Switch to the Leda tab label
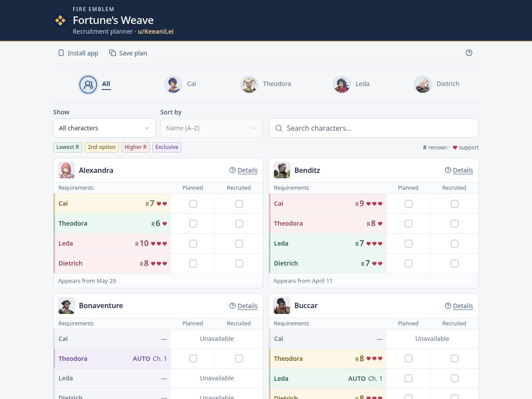 (362, 84)
